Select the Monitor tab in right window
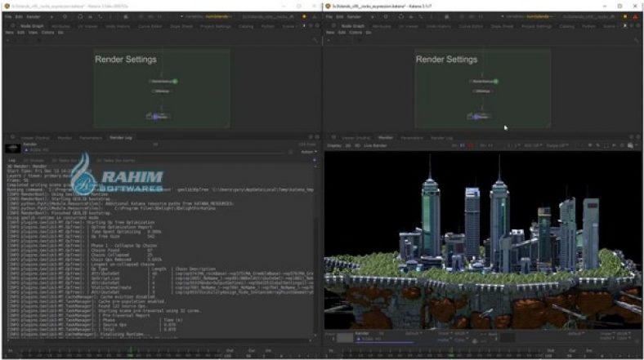This screenshot has height=360, width=644. click(386, 138)
